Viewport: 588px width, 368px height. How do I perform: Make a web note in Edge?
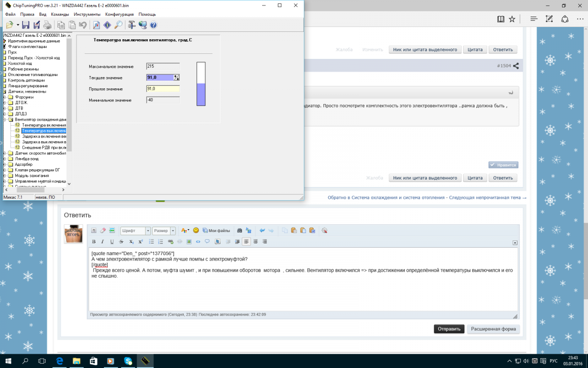coord(549,19)
